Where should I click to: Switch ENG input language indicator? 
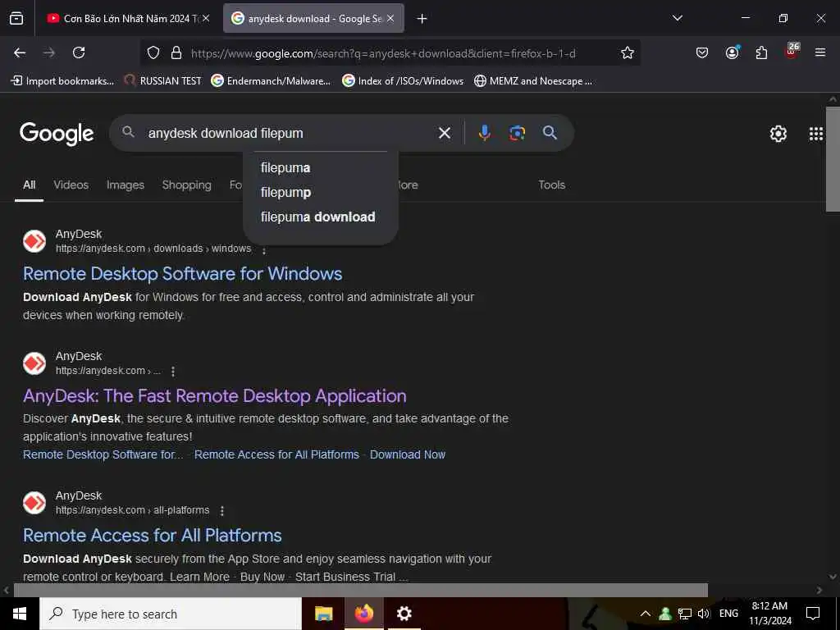[x=728, y=614]
